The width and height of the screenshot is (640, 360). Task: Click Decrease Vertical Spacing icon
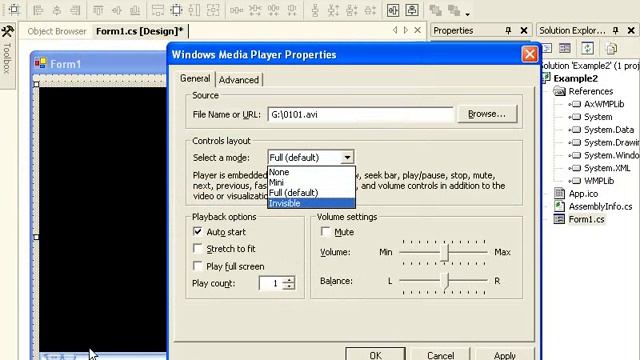[352, 10]
